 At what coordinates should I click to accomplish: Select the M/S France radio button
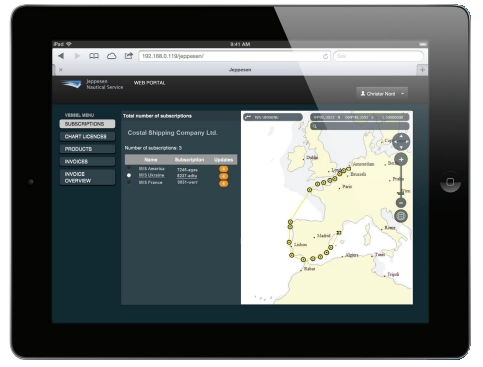(129, 182)
